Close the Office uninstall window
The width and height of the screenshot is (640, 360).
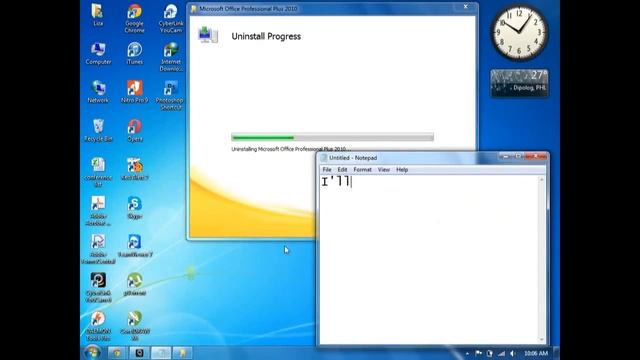(x=465, y=7)
